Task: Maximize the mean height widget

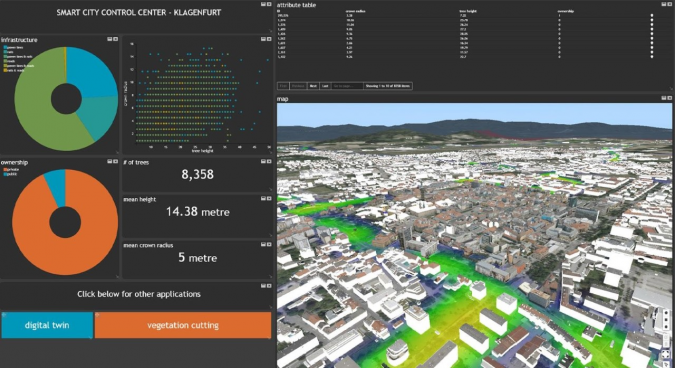Action: coord(269,198)
